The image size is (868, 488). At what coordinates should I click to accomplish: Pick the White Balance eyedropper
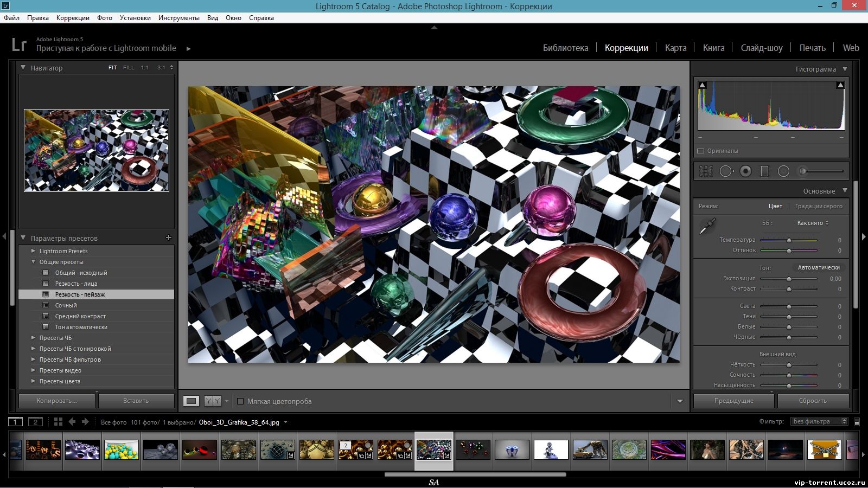pyautogui.click(x=707, y=226)
